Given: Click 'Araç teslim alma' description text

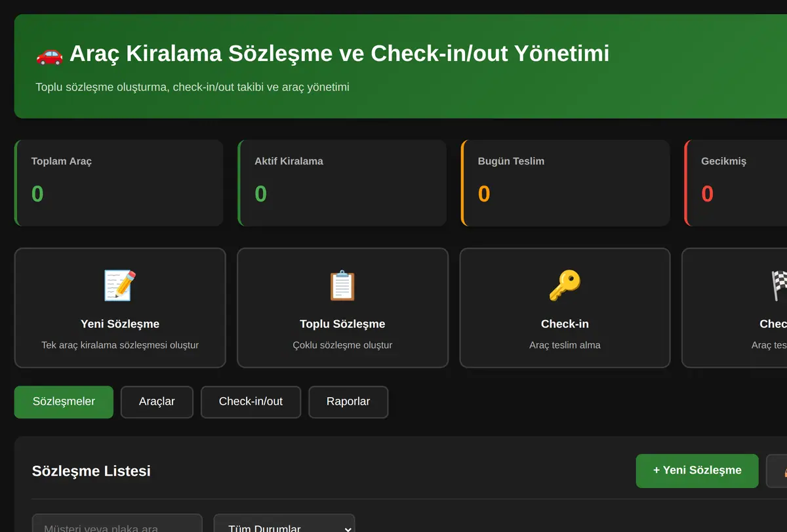Looking at the screenshot, I should pos(565,345).
